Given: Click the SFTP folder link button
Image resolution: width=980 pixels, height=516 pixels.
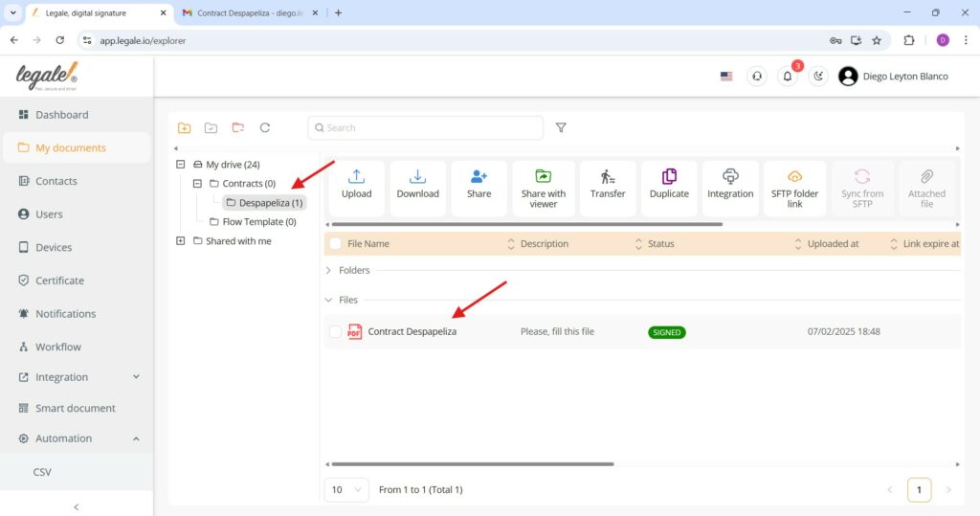Looking at the screenshot, I should click(x=794, y=189).
